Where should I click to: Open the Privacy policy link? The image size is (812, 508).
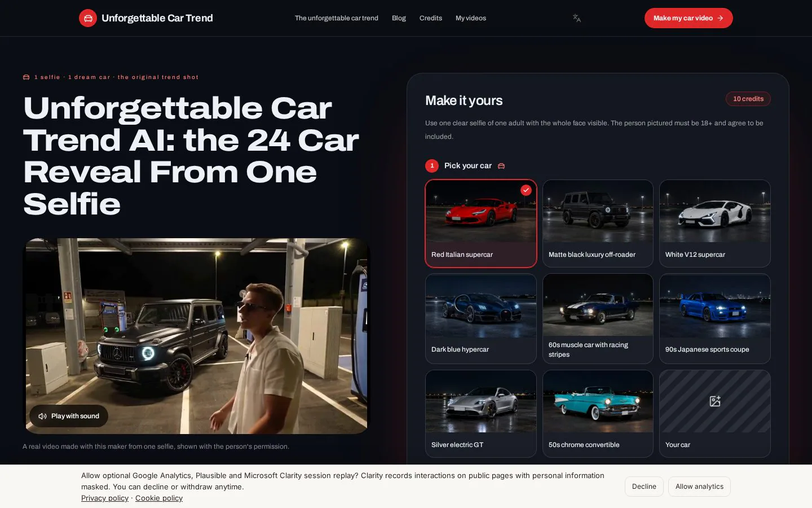click(105, 498)
